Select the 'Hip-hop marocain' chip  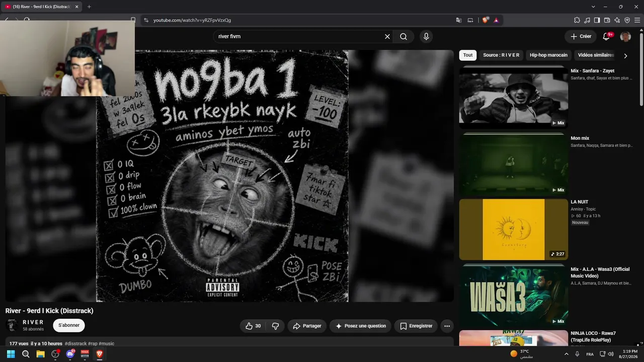coord(548,55)
